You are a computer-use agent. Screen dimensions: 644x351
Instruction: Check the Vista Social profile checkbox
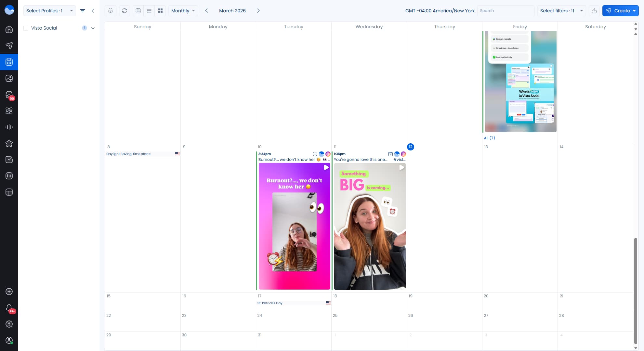26,28
